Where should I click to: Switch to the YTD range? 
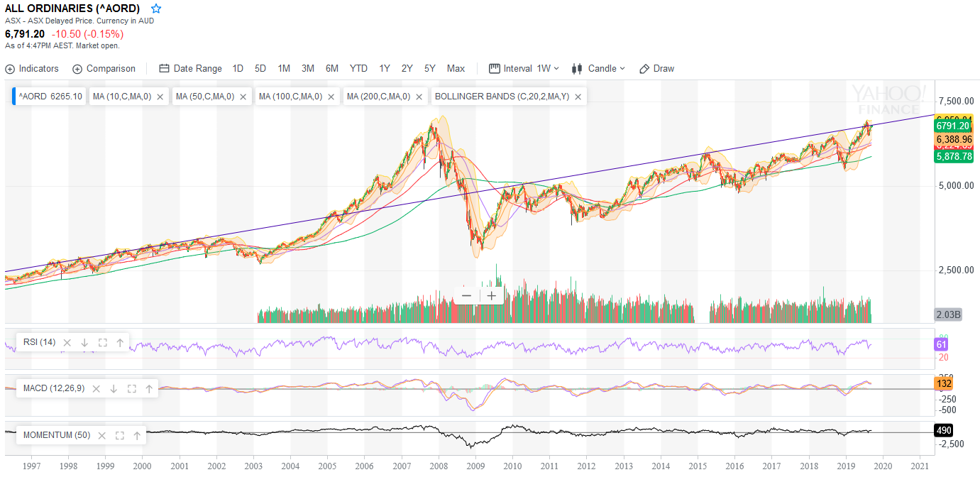[358, 69]
